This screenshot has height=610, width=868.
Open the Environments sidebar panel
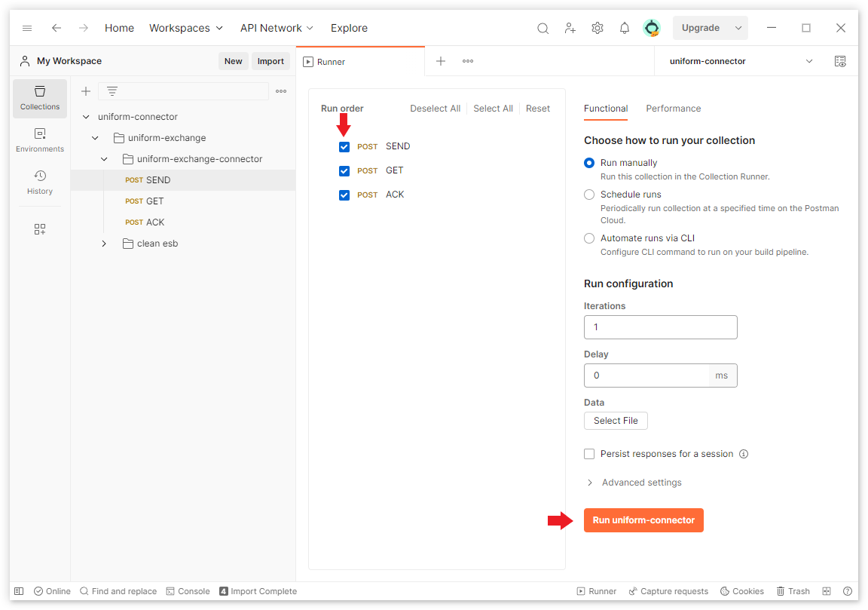[x=39, y=139]
